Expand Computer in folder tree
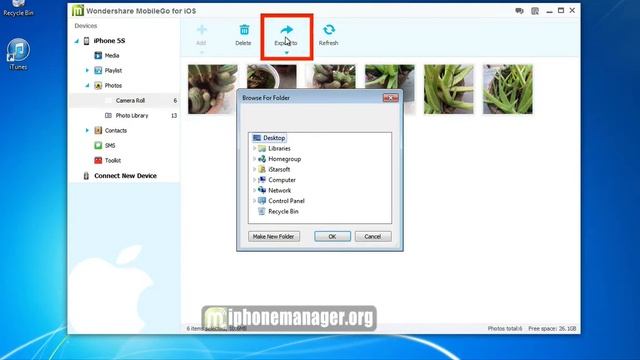640x360 pixels. 254,180
